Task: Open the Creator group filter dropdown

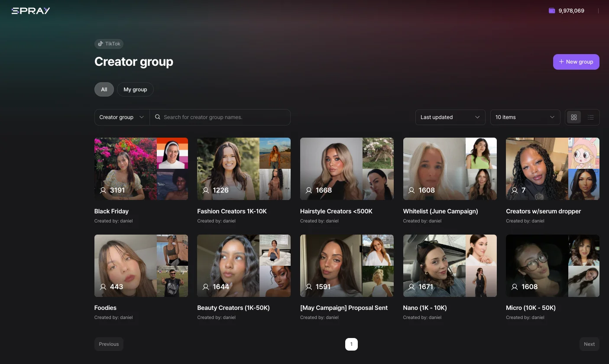Action: coord(122,117)
